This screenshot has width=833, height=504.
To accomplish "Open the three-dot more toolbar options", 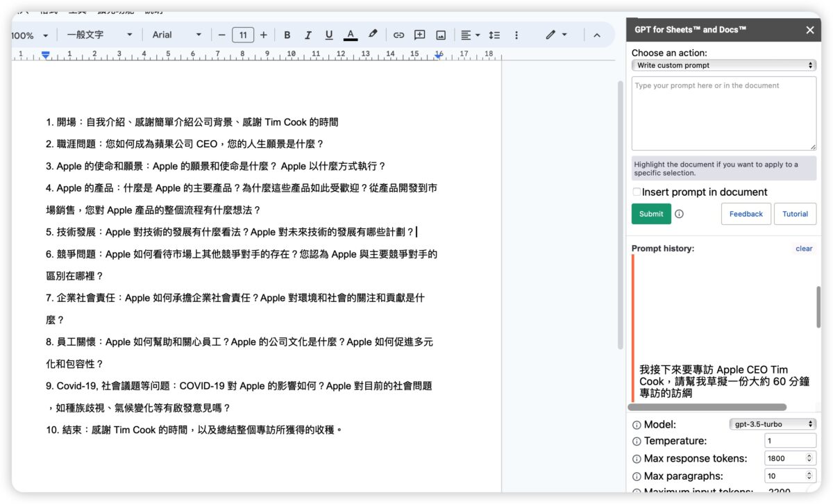I will 516,35.
